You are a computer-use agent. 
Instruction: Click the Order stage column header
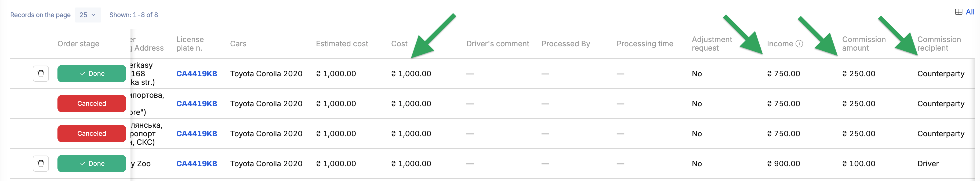pos(78,44)
